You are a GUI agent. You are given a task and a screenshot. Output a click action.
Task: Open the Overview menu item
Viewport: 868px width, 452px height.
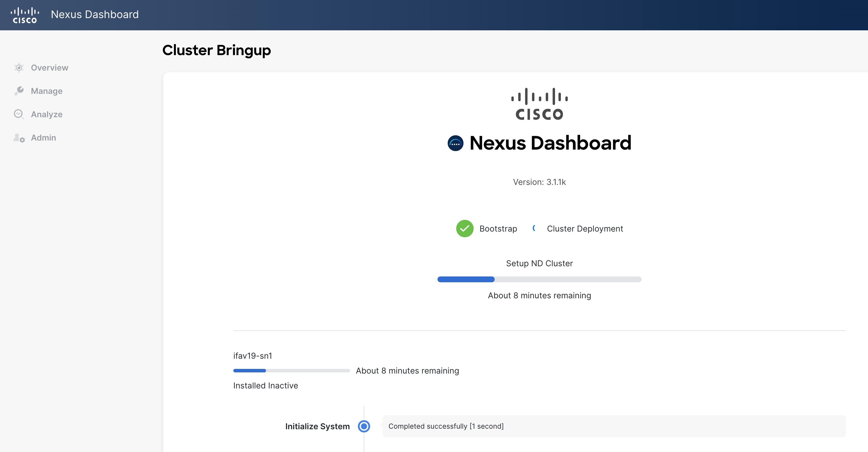pyautogui.click(x=50, y=68)
